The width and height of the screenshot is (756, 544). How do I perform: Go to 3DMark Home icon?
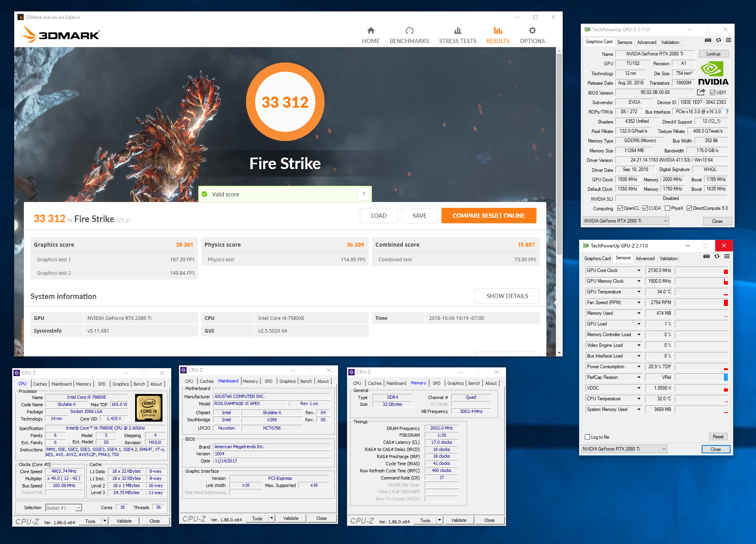pos(371,30)
